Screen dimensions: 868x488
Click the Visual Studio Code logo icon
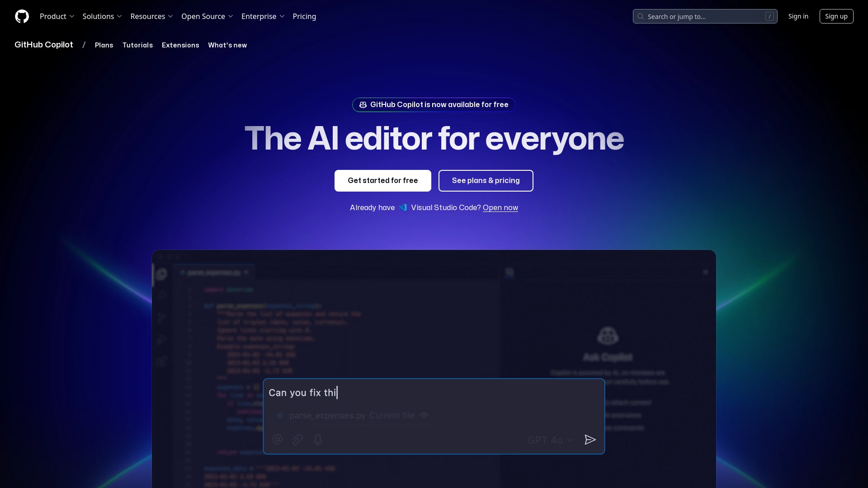403,207
